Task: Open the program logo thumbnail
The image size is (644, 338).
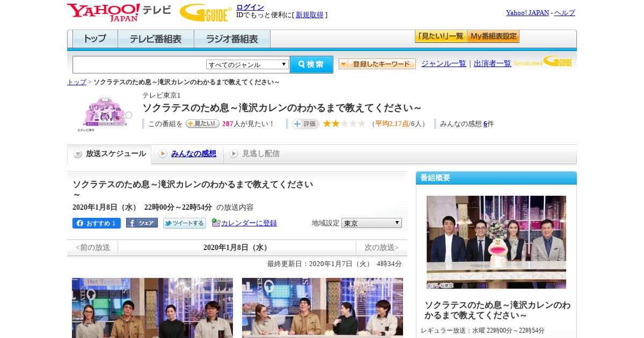Action: (x=105, y=113)
